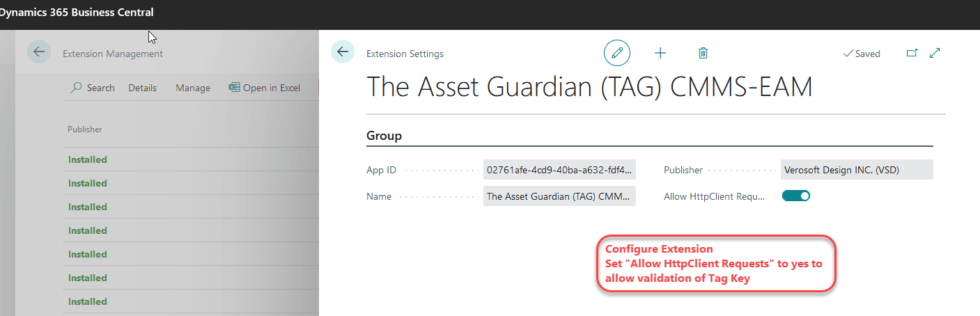Select the first Installed row

point(191,159)
